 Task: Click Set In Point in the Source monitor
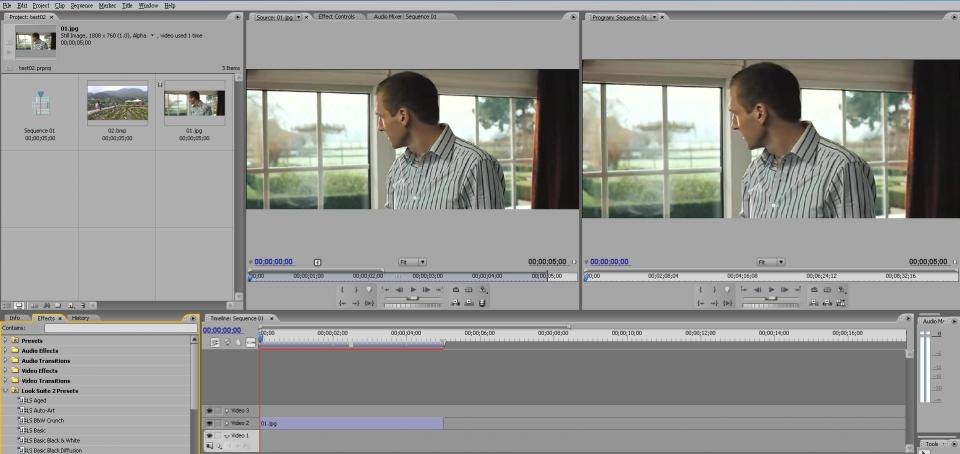342,289
